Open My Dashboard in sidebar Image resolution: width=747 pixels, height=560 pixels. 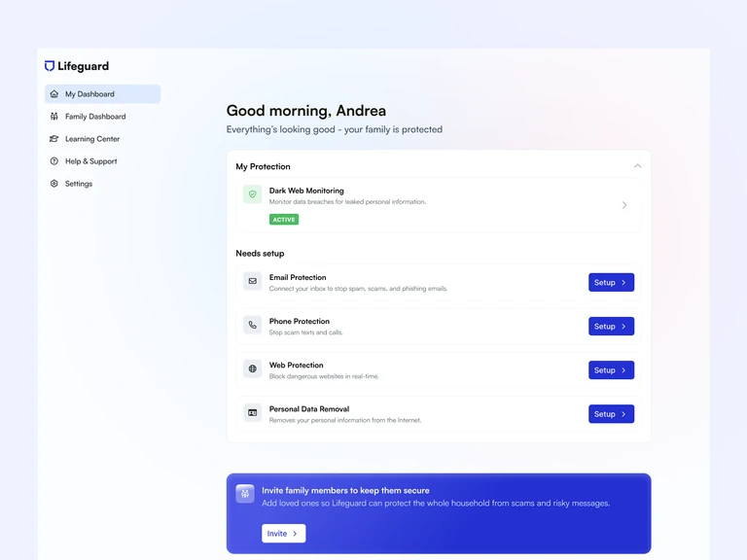click(103, 93)
